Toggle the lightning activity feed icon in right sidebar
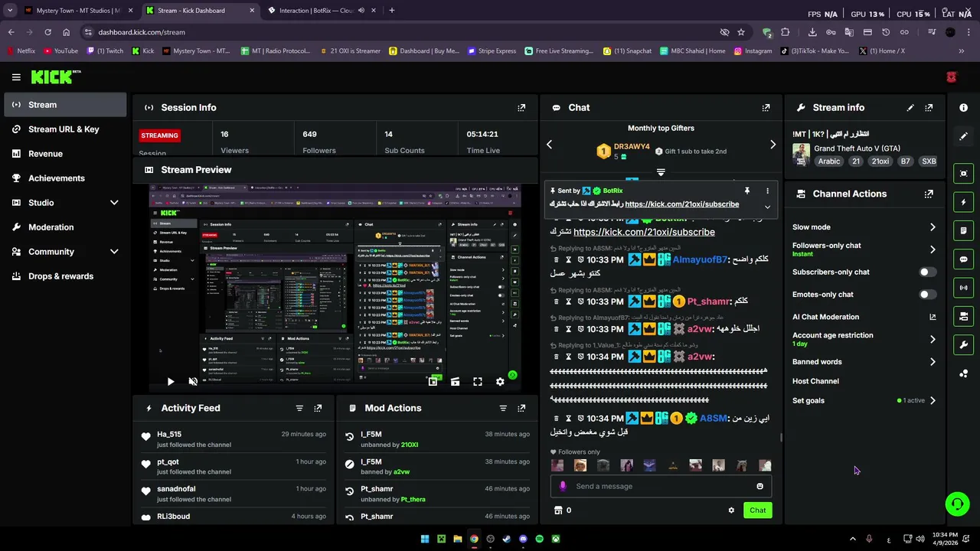Viewport: 980px width, 551px height. point(963,202)
